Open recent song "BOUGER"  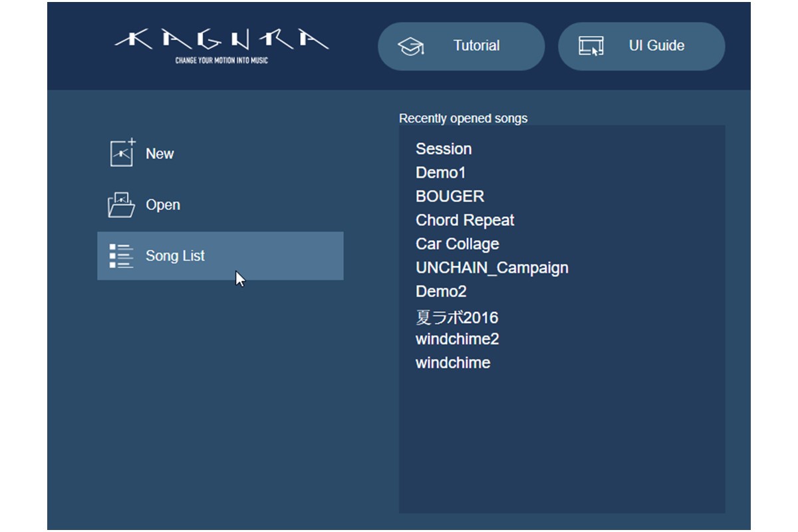[x=450, y=197]
